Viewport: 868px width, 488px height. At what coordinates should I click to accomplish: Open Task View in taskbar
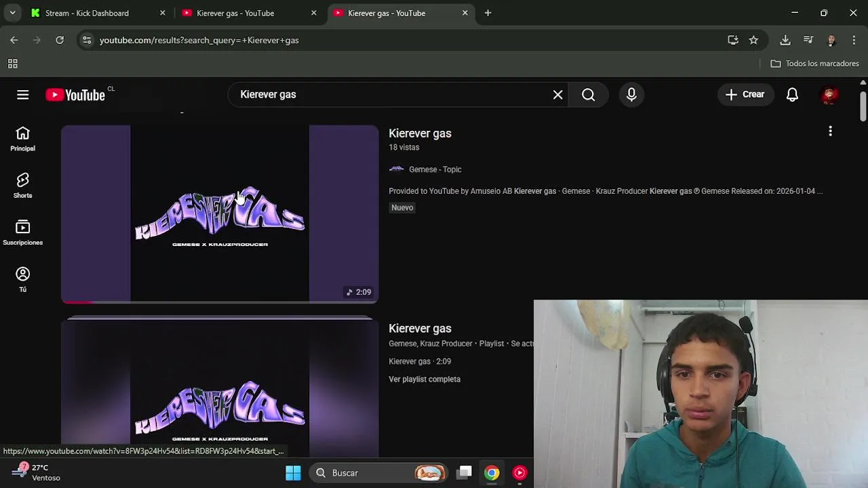[465, 473]
